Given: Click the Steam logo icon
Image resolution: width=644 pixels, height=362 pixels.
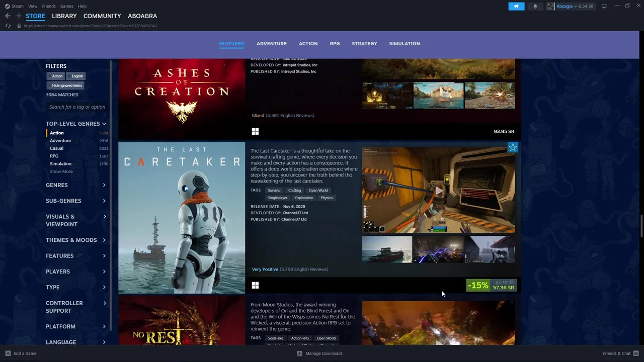Looking at the screenshot, I should point(7,6).
